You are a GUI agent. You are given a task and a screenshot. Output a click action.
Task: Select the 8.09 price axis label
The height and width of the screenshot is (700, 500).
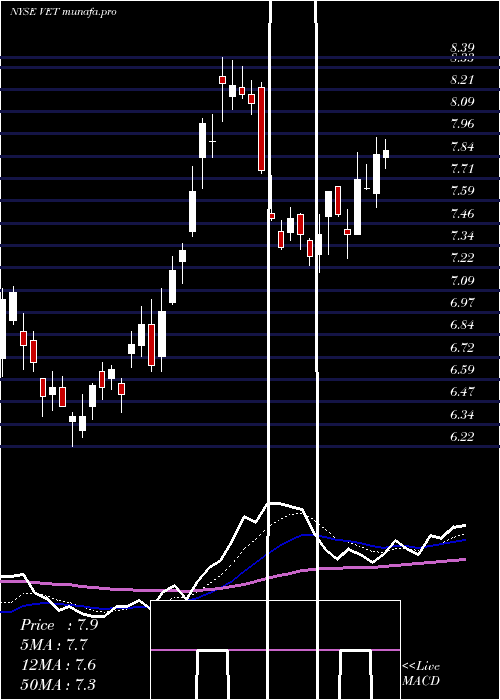(x=462, y=102)
